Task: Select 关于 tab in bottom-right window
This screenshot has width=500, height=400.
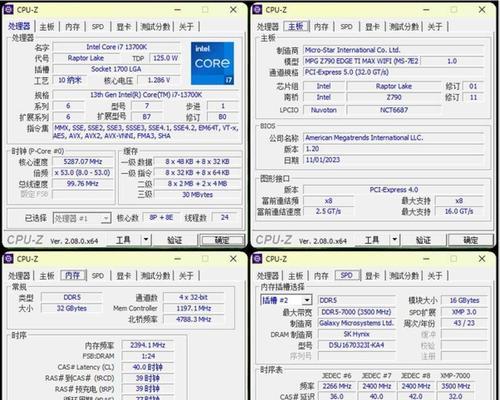Action: click(x=435, y=276)
